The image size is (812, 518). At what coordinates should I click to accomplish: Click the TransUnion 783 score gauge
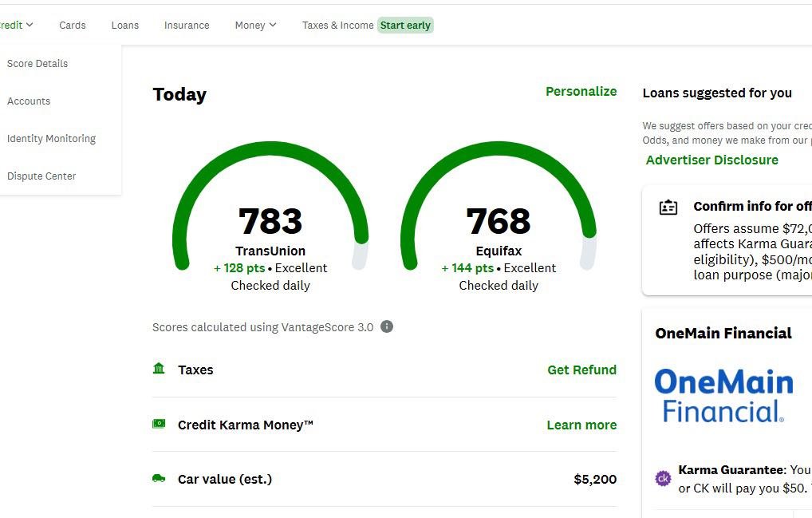[270, 221]
